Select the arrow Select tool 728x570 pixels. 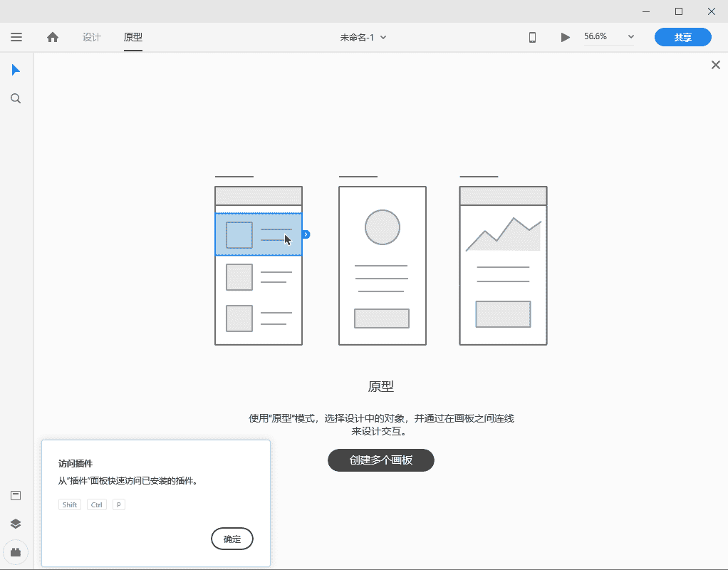pyautogui.click(x=16, y=70)
